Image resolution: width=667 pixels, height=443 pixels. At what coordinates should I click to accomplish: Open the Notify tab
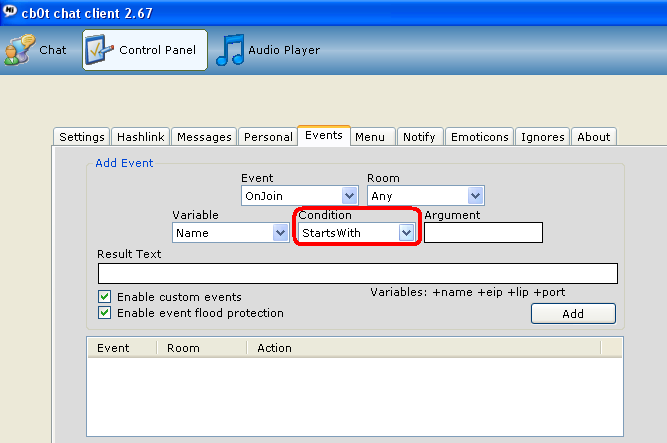pyautogui.click(x=419, y=137)
